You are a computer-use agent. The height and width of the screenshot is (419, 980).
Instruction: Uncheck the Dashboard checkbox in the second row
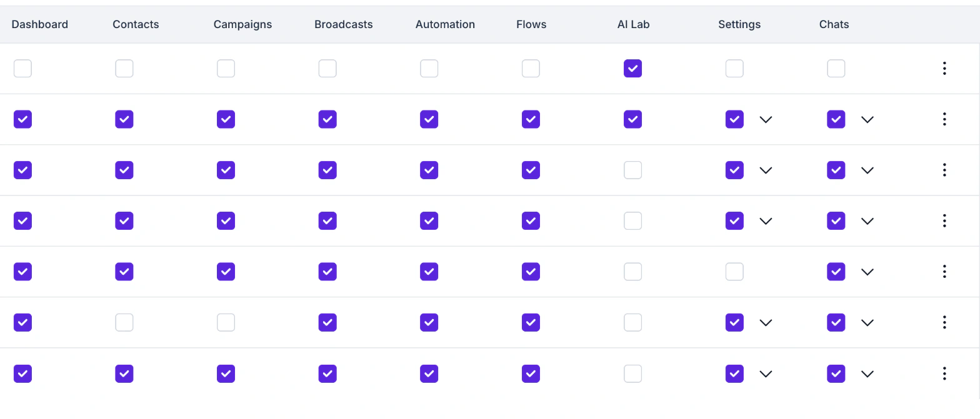22,119
